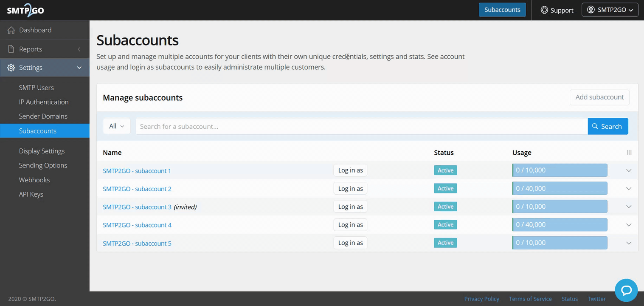
Task: Click the Support lifebuoy icon
Action: point(544,10)
